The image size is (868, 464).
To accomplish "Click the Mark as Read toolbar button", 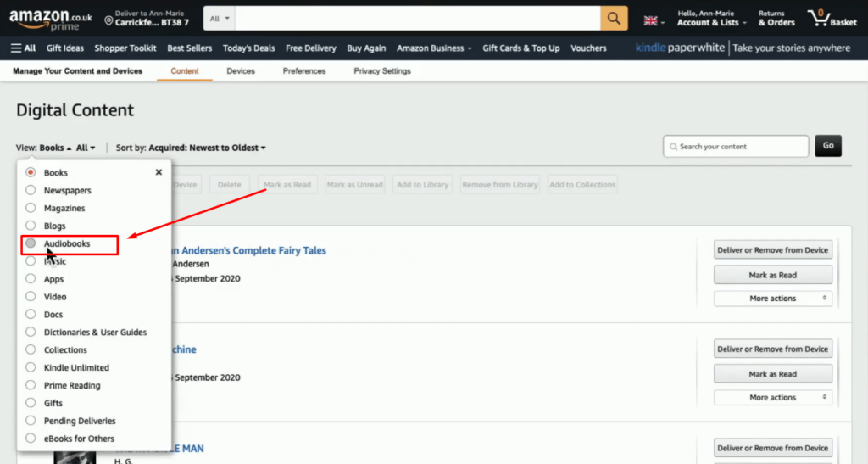I will tap(287, 184).
